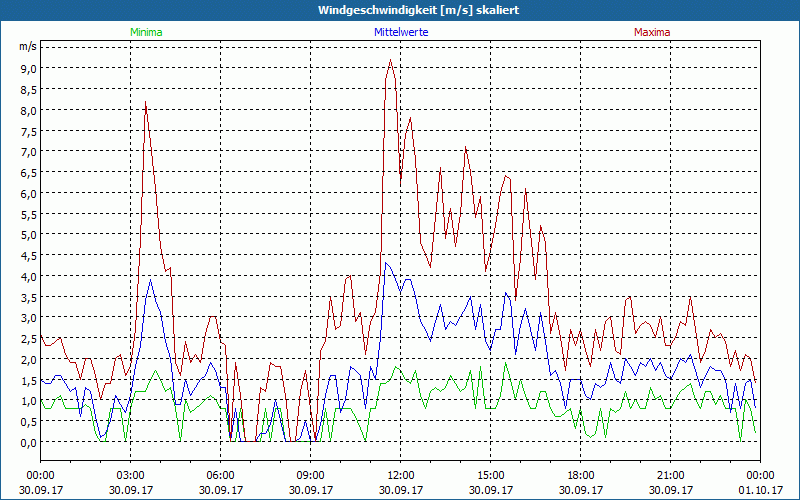Click the blue Mittelwerte peak above 4,0
This screenshot has height=500, width=800.
point(386,263)
